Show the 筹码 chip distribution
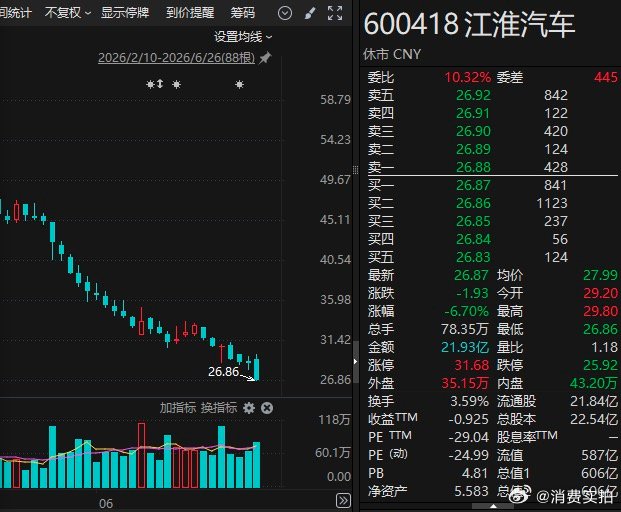The height and width of the screenshot is (512, 621). pyautogui.click(x=242, y=13)
